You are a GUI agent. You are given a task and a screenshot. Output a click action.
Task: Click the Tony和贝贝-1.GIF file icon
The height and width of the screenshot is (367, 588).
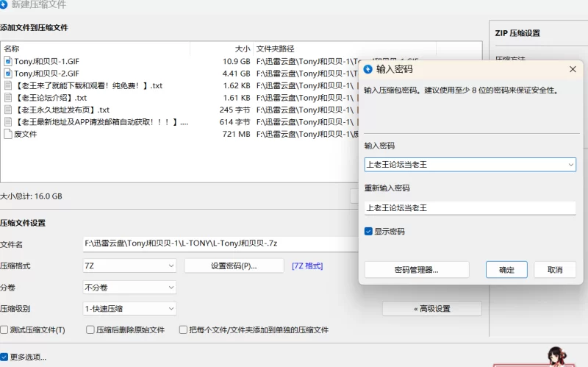point(8,61)
